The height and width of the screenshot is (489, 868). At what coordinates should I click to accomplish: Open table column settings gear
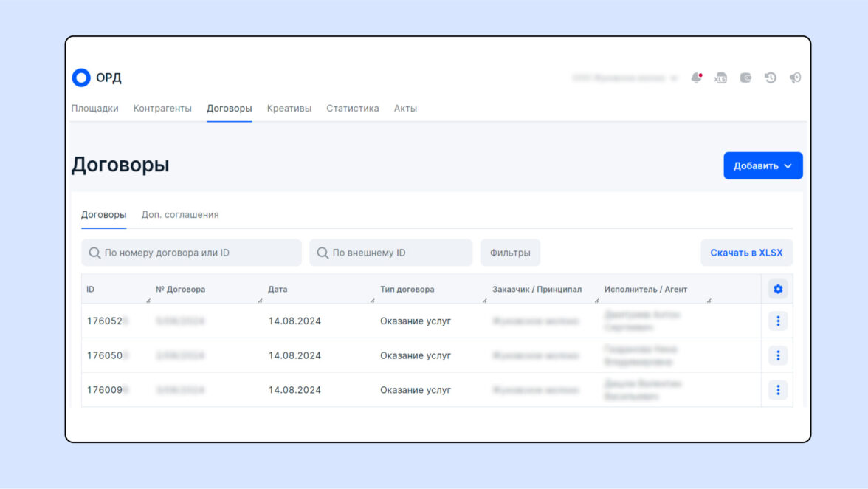[x=777, y=290]
